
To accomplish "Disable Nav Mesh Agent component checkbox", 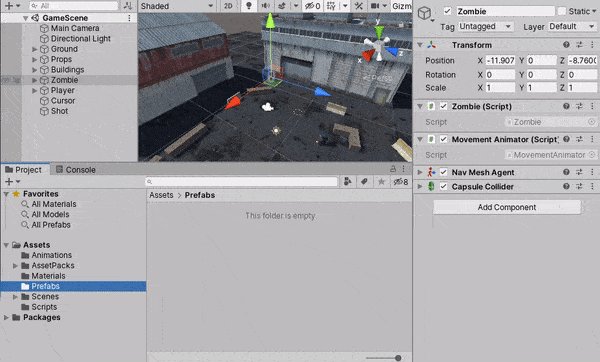I will (x=443, y=172).
